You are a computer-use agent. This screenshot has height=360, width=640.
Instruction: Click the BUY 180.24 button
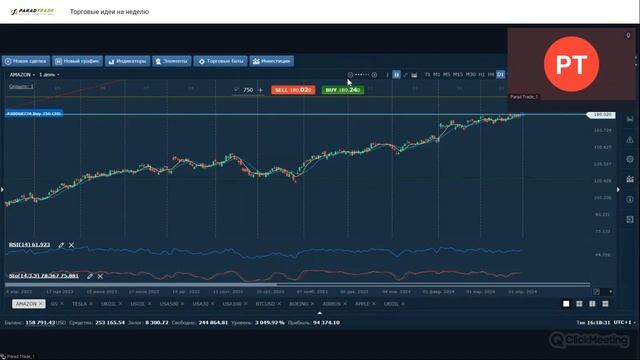click(x=343, y=90)
